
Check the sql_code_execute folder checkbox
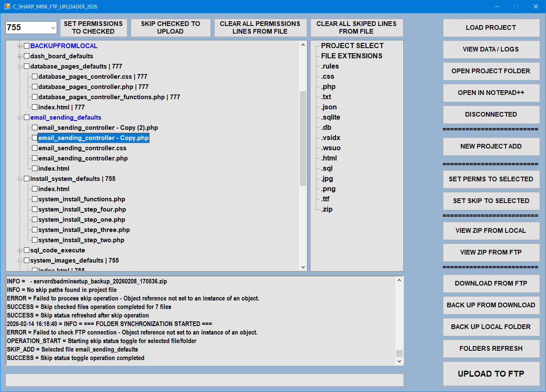pos(26,250)
